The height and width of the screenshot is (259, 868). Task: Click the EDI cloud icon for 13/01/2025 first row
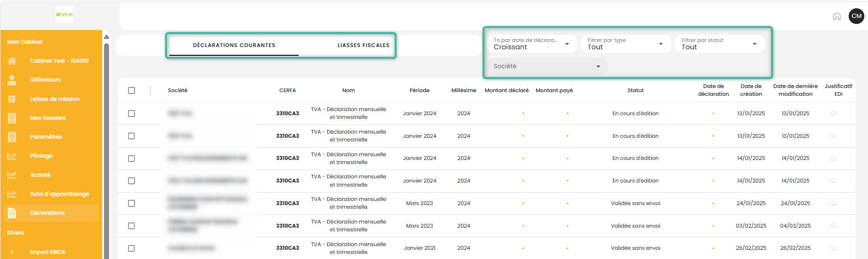[833, 113]
